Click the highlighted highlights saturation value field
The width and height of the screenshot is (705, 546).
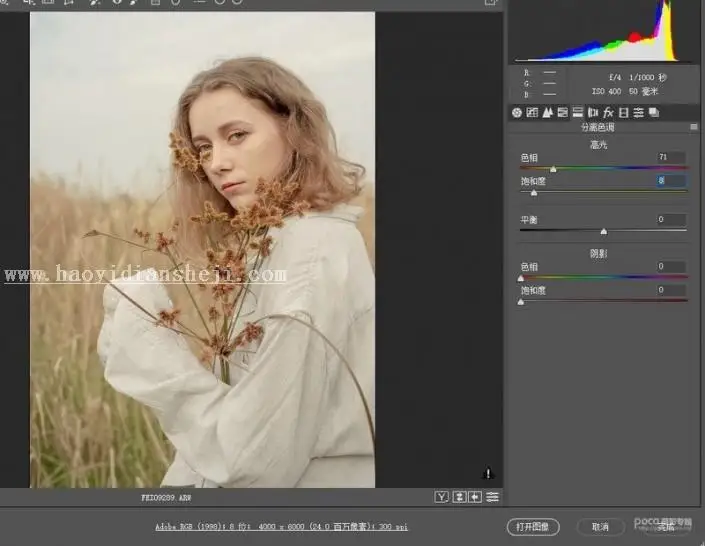671,181
